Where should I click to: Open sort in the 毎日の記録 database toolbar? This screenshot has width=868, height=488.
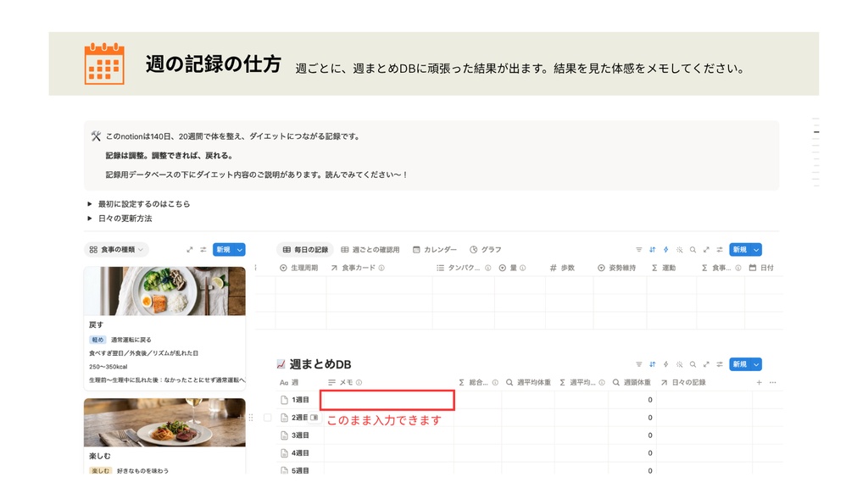click(x=652, y=250)
